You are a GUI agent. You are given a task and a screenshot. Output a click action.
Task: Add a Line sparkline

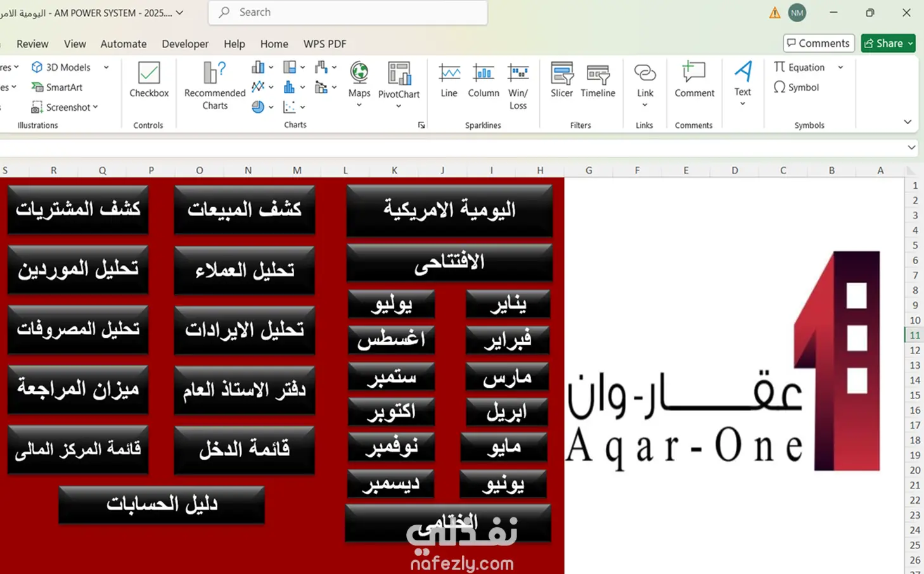tap(449, 80)
